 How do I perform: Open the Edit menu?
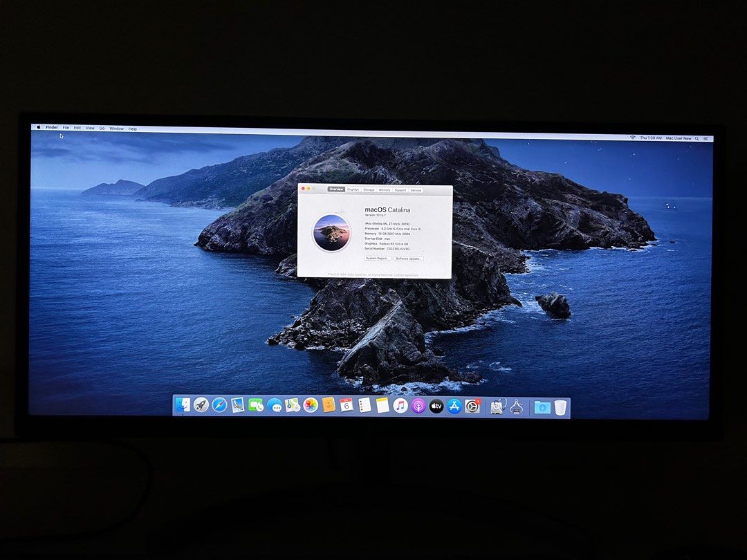tap(77, 128)
